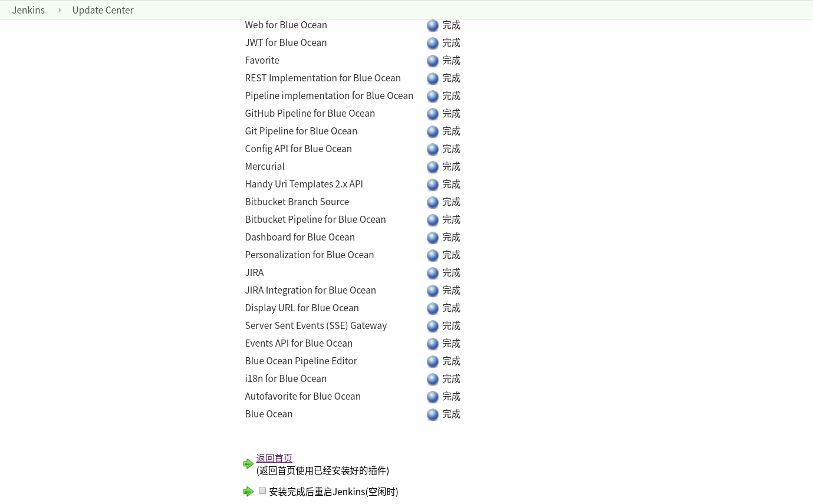Click 'Git Pipeline for Blue Ocean' text
The width and height of the screenshot is (813, 504).
tap(301, 131)
